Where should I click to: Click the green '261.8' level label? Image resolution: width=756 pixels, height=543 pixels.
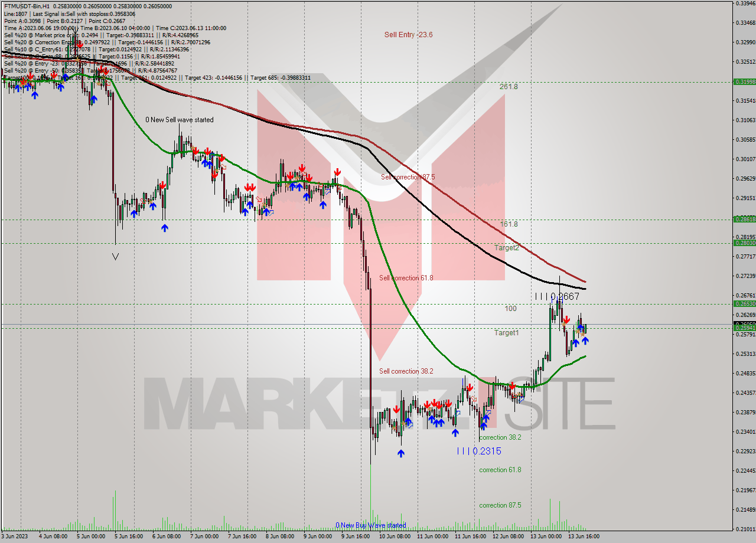pos(508,87)
